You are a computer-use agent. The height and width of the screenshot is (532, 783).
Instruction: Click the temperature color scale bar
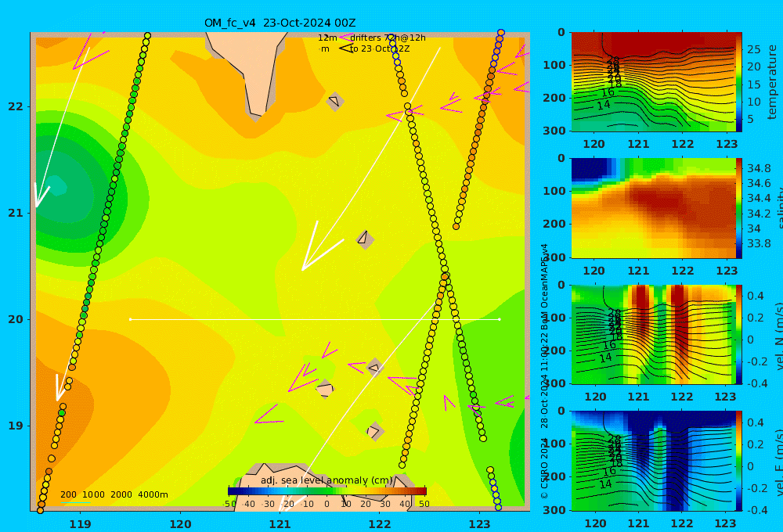738,82
